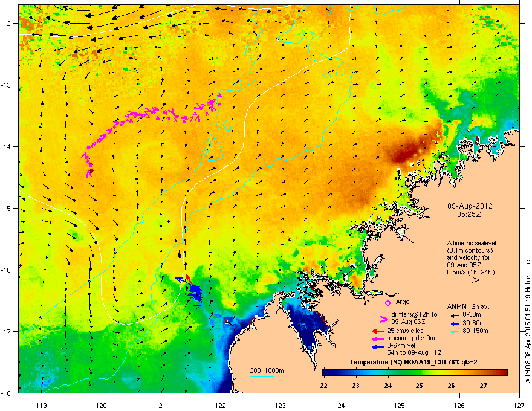Click the longitude axis label 127
The image size is (532, 411).
point(519,406)
